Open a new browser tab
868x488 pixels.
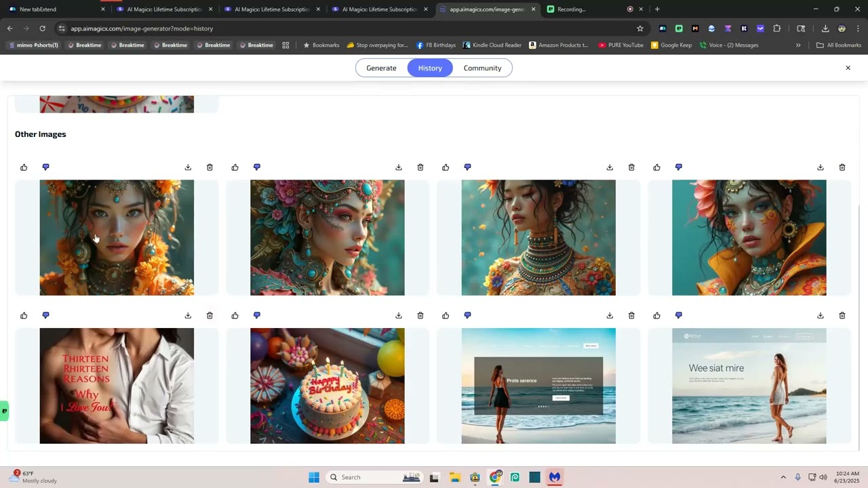(657, 9)
